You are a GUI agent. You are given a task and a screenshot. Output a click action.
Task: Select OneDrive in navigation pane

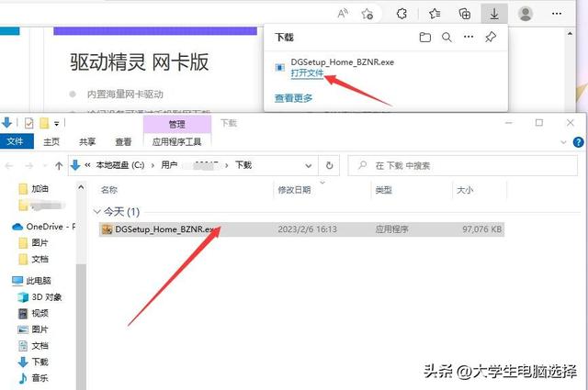43,227
